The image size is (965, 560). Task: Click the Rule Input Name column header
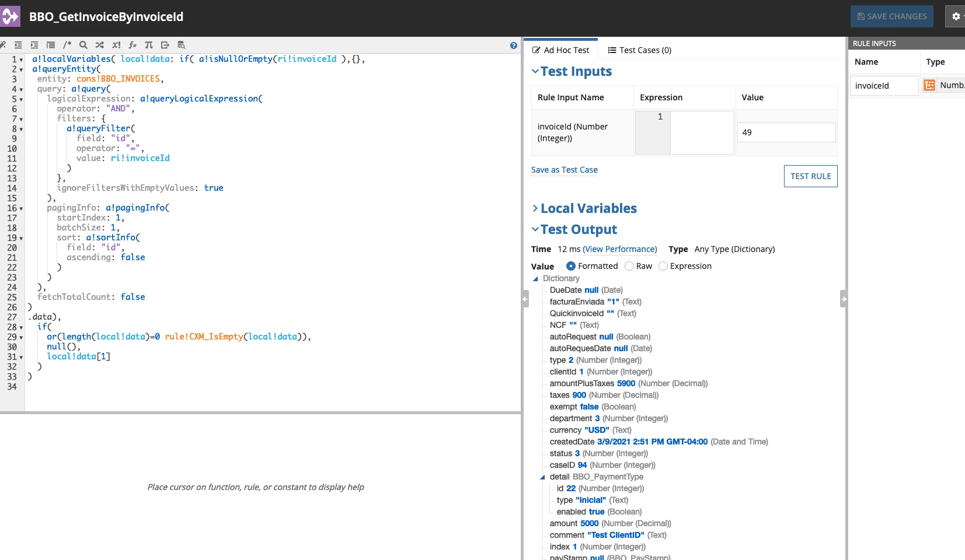pos(571,97)
